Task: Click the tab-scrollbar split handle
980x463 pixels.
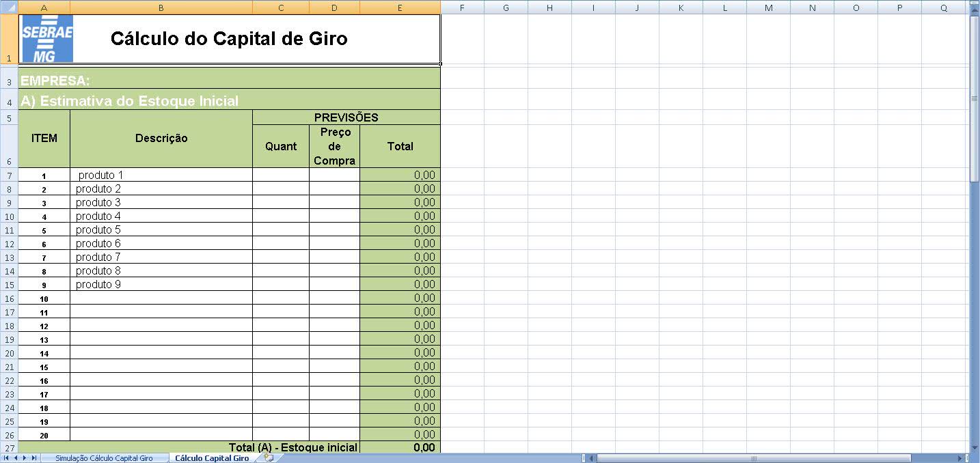Action: coord(584,458)
